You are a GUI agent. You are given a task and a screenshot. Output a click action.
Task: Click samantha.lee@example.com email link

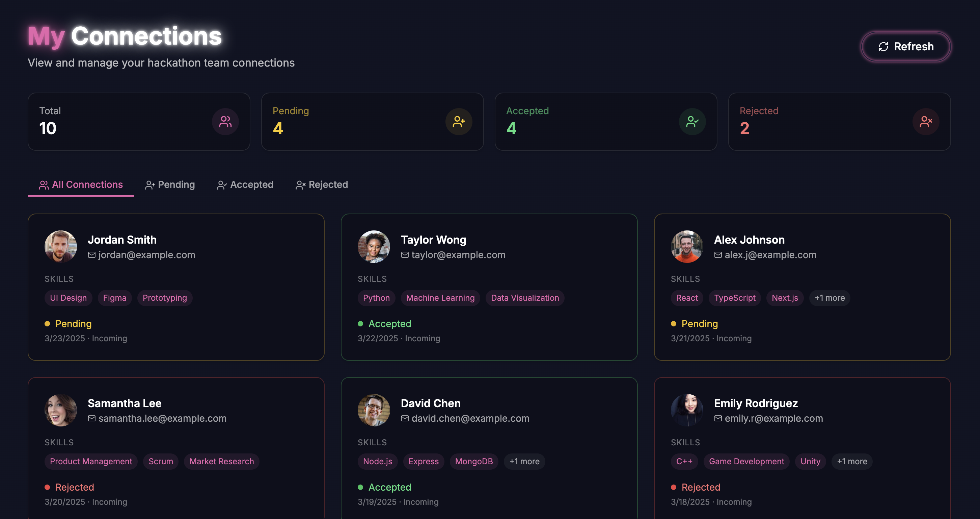click(x=162, y=418)
